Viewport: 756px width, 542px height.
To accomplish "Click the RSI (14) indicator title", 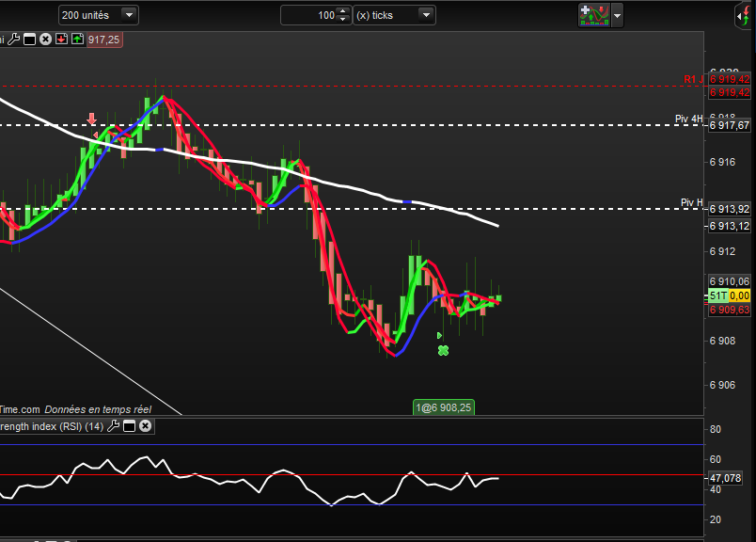I will pyautogui.click(x=52, y=426).
